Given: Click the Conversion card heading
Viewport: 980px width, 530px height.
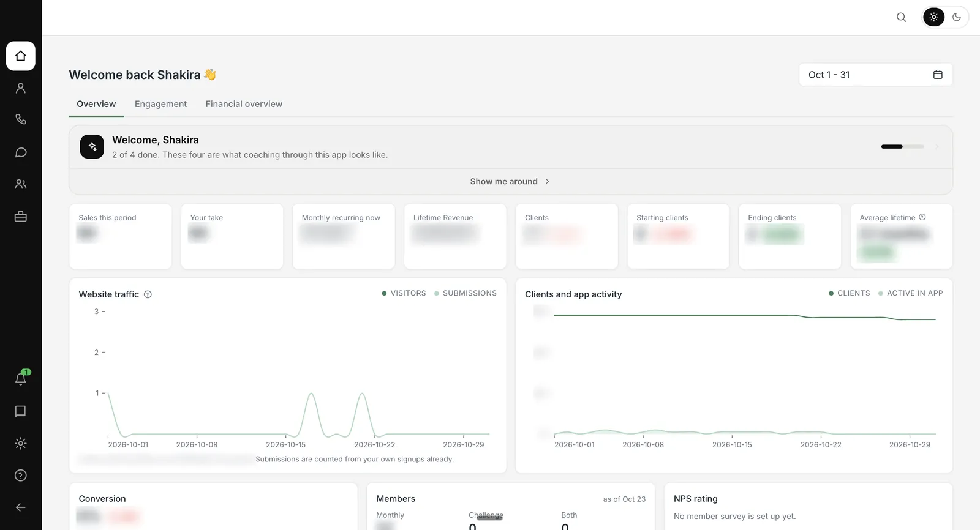Looking at the screenshot, I should pos(102,499).
